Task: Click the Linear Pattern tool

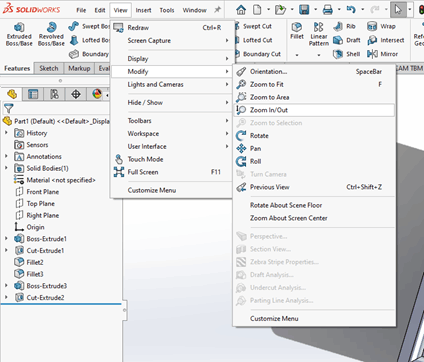Action: click(x=319, y=34)
